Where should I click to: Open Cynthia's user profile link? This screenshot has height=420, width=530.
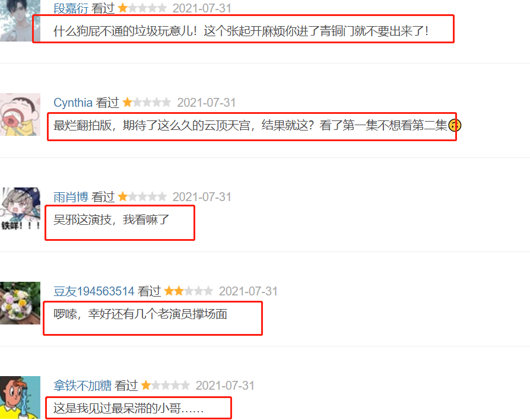(x=73, y=103)
